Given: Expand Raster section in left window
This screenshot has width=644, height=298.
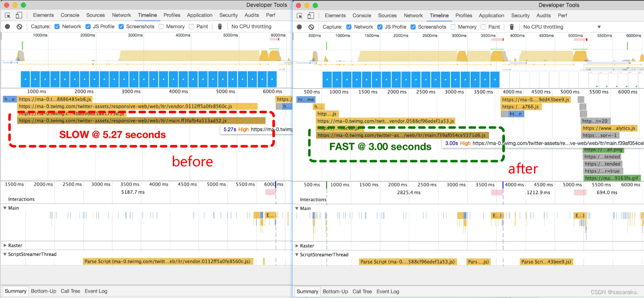Looking at the screenshot, I should coord(5,245).
